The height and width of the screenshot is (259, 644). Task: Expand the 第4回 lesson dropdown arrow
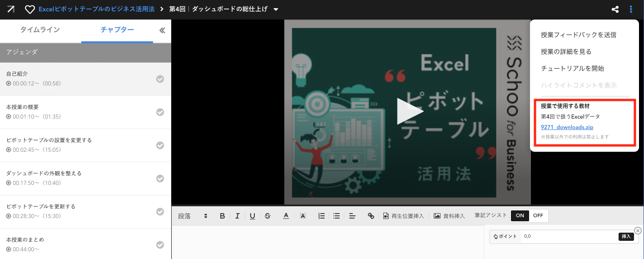point(276,10)
